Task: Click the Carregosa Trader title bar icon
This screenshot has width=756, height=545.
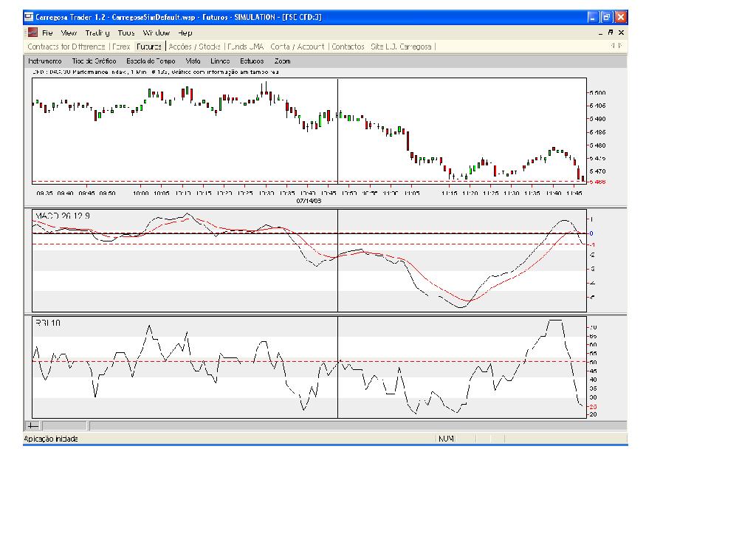Action: [x=29, y=17]
